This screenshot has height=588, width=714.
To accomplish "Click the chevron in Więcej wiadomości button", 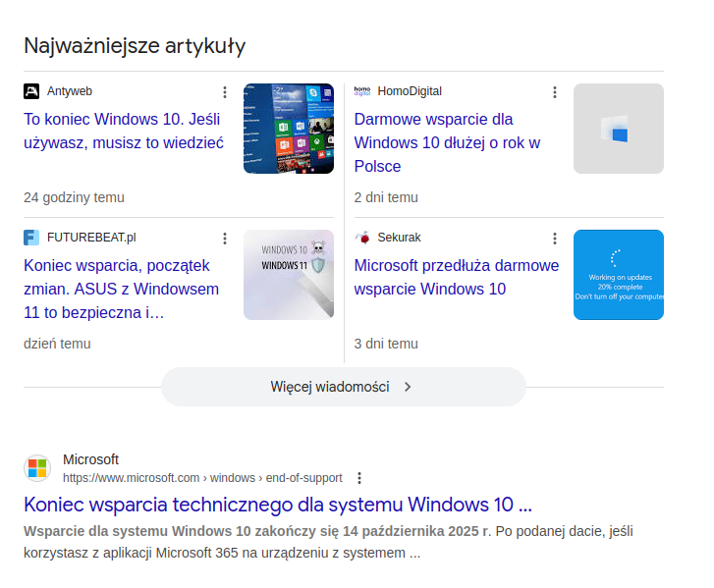I will tap(408, 387).
